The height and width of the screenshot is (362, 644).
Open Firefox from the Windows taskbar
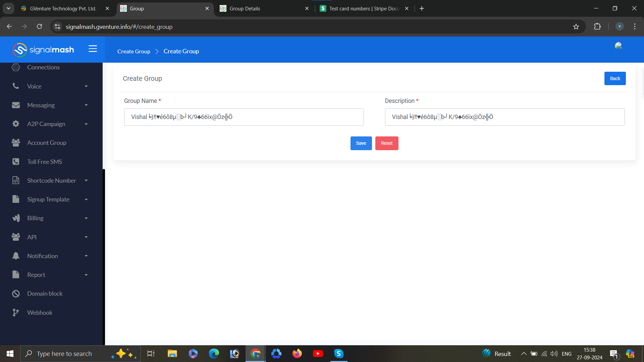(297, 354)
